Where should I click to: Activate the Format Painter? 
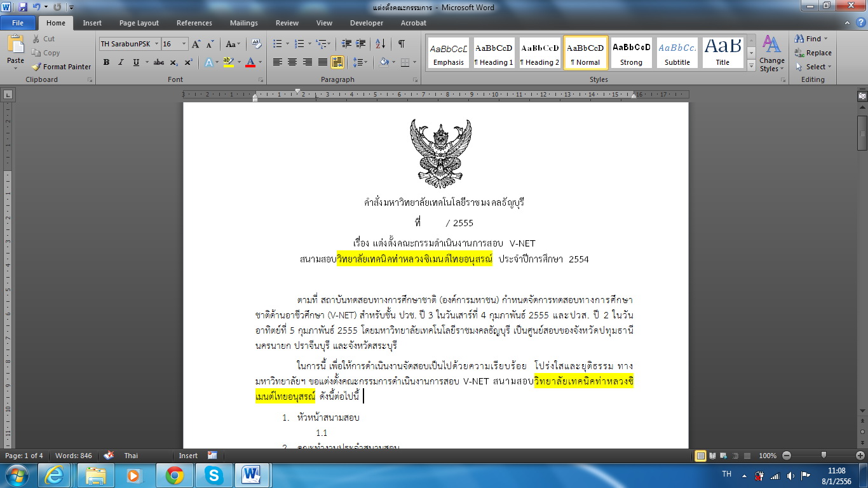tap(62, 67)
